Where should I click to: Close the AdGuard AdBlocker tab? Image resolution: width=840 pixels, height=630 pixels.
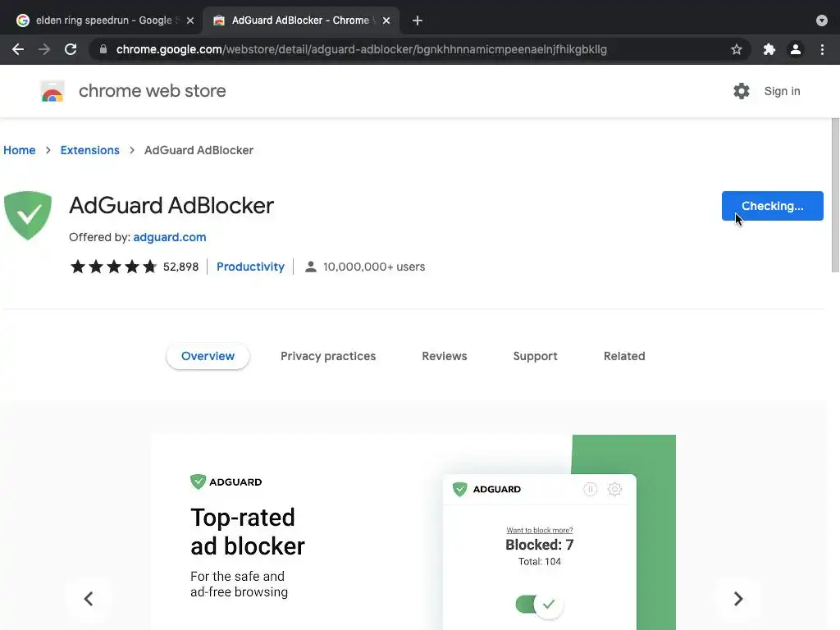coord(386,21)
